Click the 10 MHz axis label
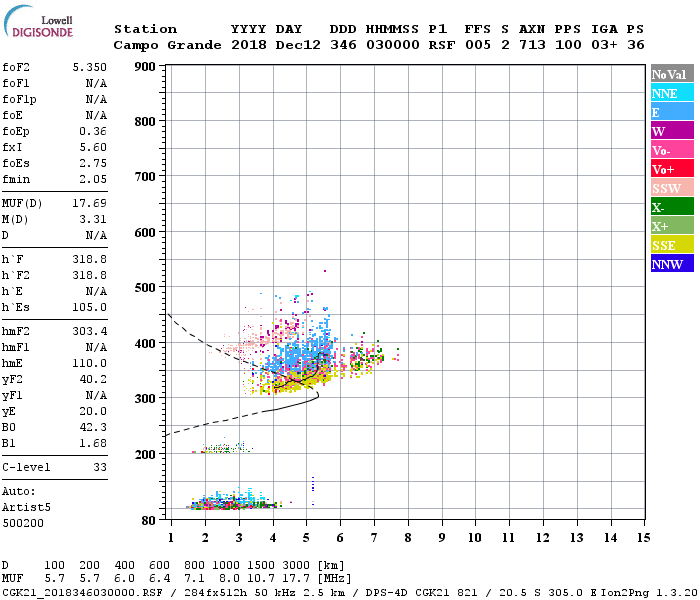700x600 pixels. pos(475,538)
